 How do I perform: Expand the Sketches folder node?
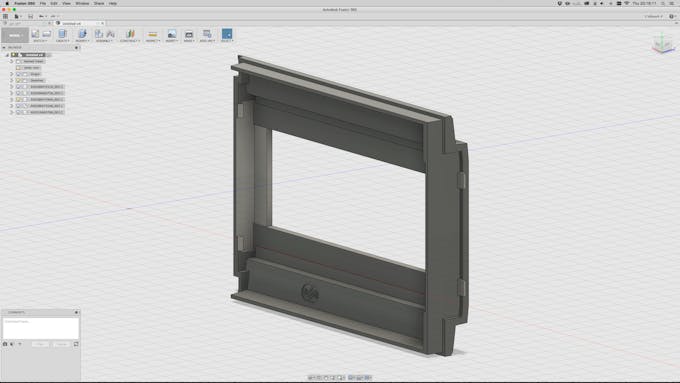click(x=12, y=80)
